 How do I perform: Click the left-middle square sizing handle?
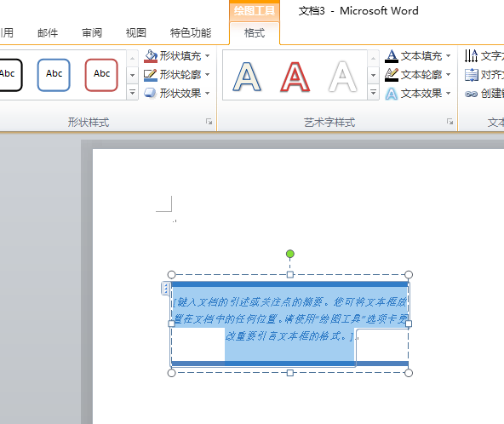[172, 324]
